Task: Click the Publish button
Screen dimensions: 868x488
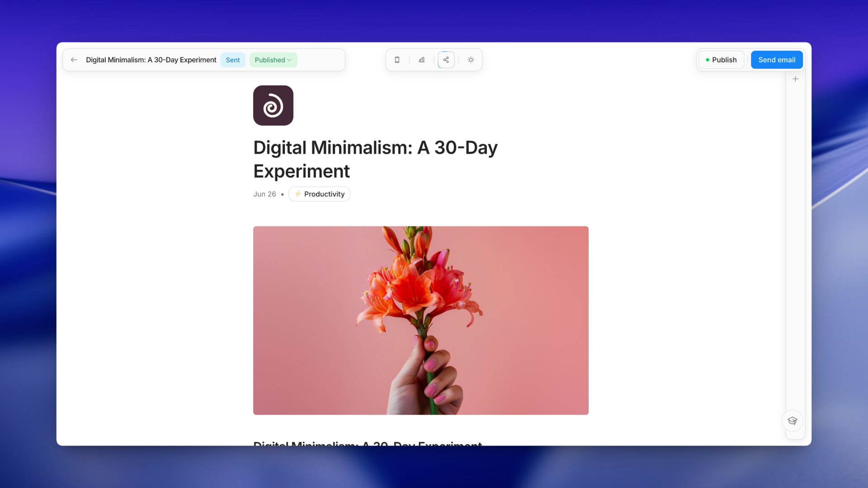Action: [x=721, y=60]
